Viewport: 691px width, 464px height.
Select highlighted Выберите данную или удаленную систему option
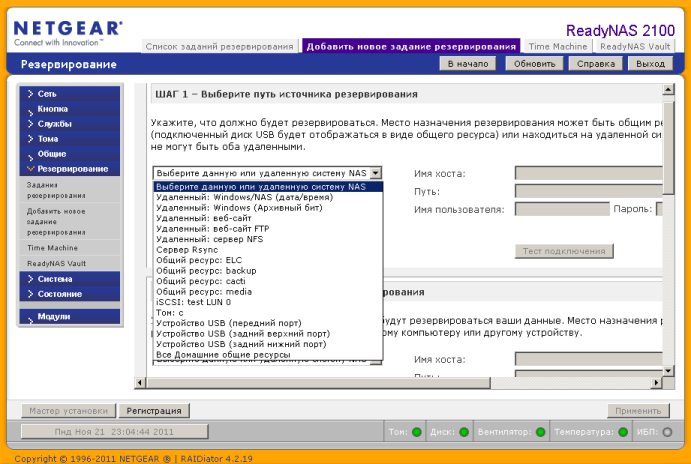pos(268,187)
